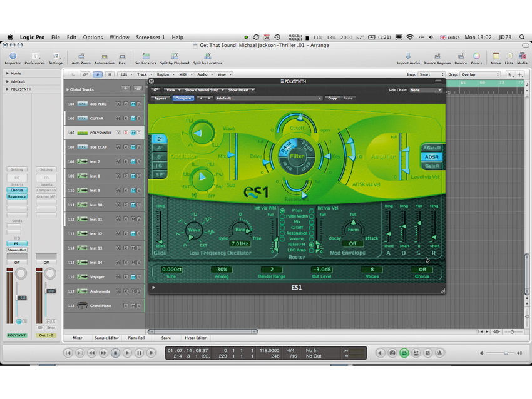Expand the Global Tracks disclosure triangle
The image size is (532, 399).
coord(68,89)
